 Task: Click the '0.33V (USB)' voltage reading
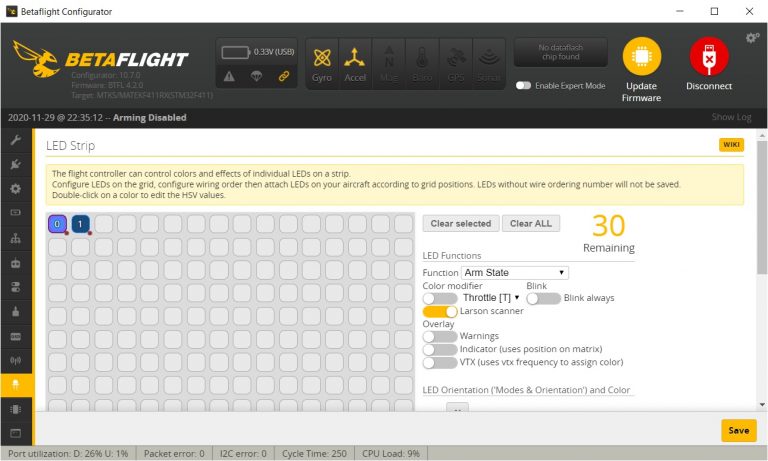pos(274,51)
